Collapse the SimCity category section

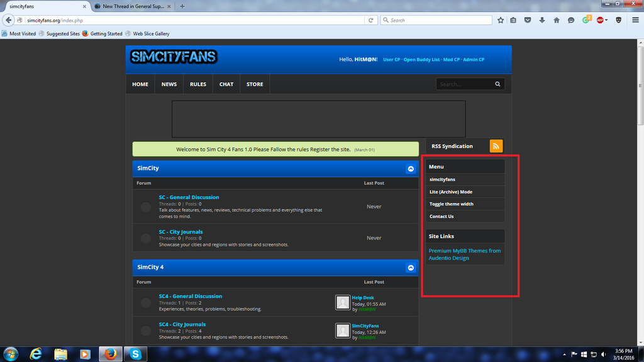click(x=411, y=168)
